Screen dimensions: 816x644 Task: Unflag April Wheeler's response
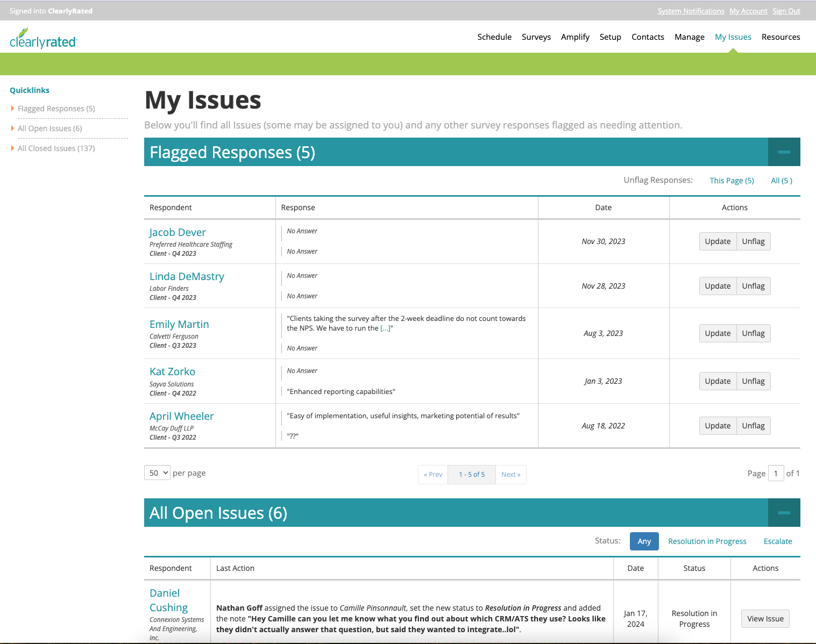(754, 426)
